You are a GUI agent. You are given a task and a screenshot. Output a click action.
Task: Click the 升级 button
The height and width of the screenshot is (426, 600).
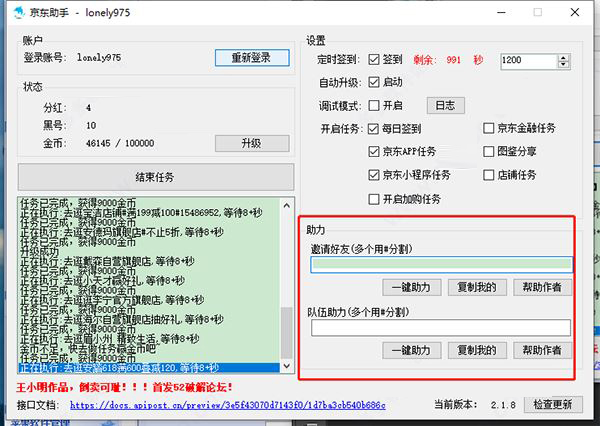252,144
